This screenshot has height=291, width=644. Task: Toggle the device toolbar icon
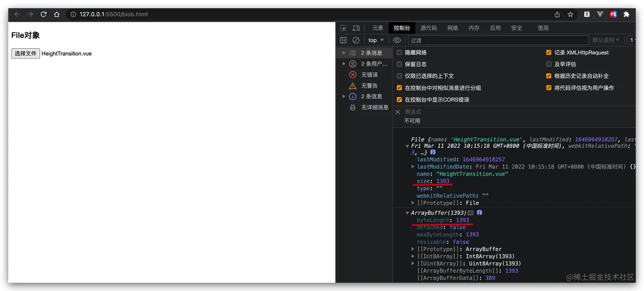356,28
